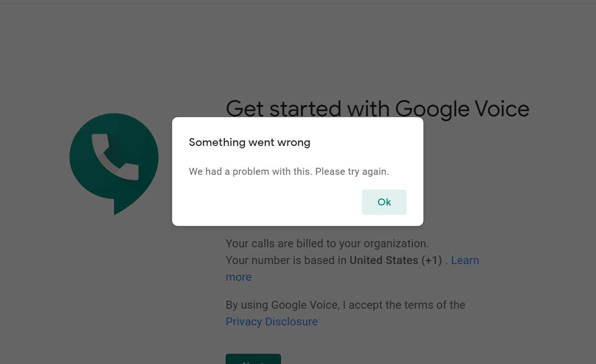Image resolution: width=596 pixels, height=364 pixels.
Task: Click the white phone handset in the logo
Action: tap(114, 157)
